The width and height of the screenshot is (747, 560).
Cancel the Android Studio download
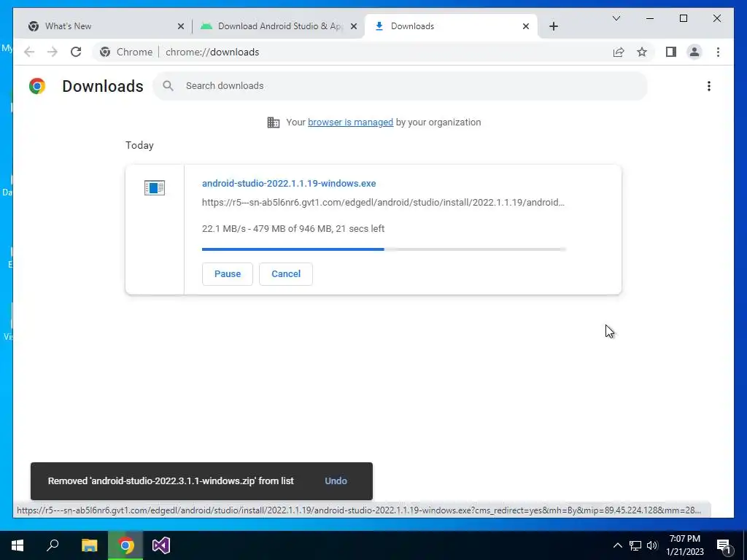click(x=286, y=274)
